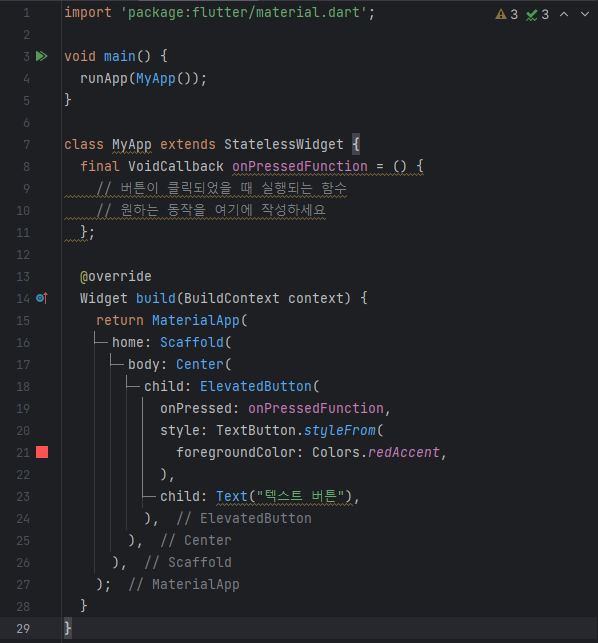Click the word 'main' on line 3
This screenshot has width=598, height=643.
point(120,56)
